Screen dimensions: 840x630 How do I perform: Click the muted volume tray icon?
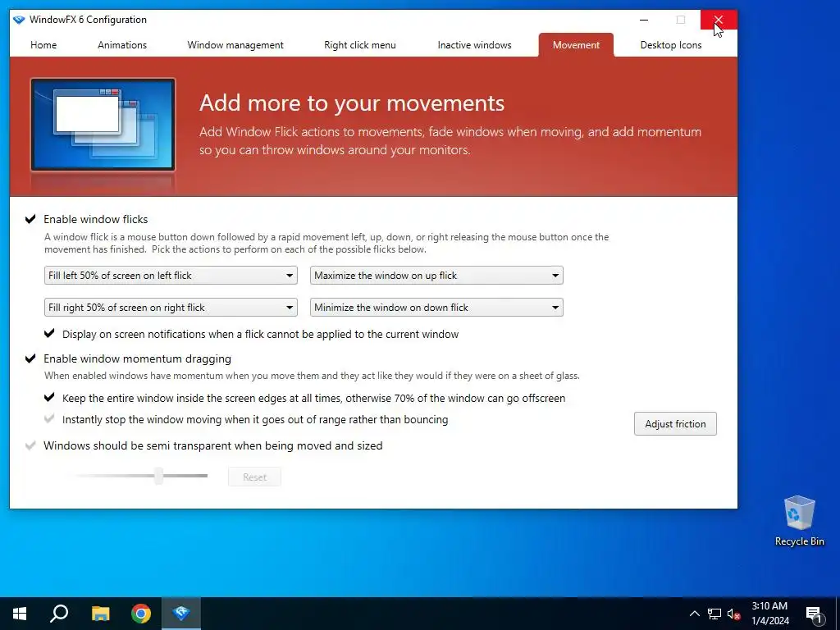734,614
